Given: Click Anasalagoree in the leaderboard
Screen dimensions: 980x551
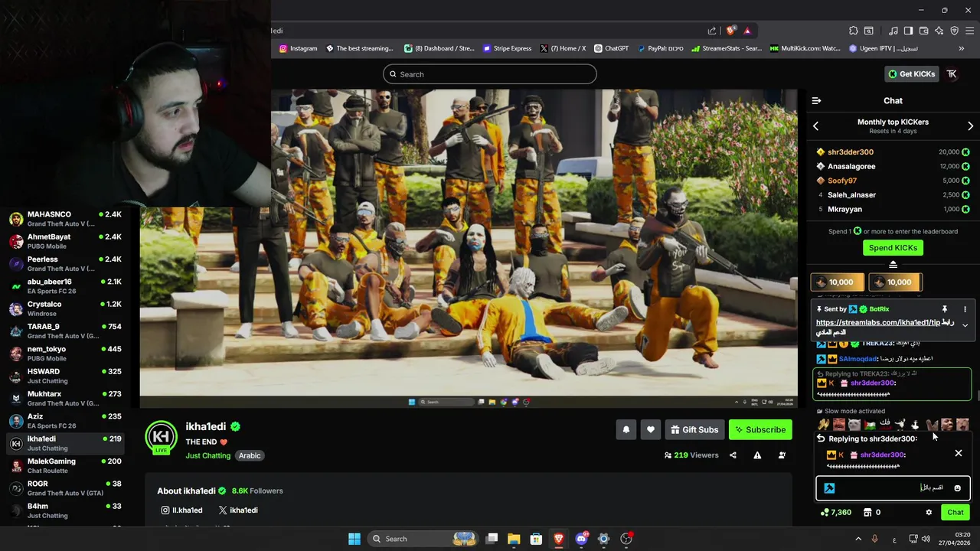Looking at the screenshot, I should [851, 166].
